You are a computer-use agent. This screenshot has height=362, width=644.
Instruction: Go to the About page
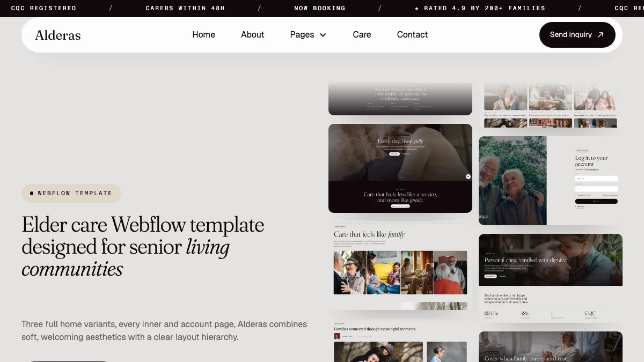click(252, 34)
